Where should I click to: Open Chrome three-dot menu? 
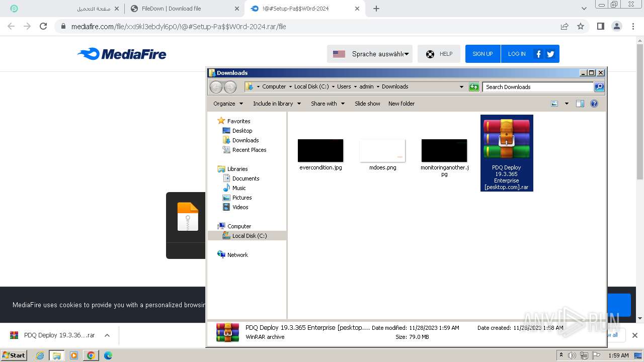point(633,26)
